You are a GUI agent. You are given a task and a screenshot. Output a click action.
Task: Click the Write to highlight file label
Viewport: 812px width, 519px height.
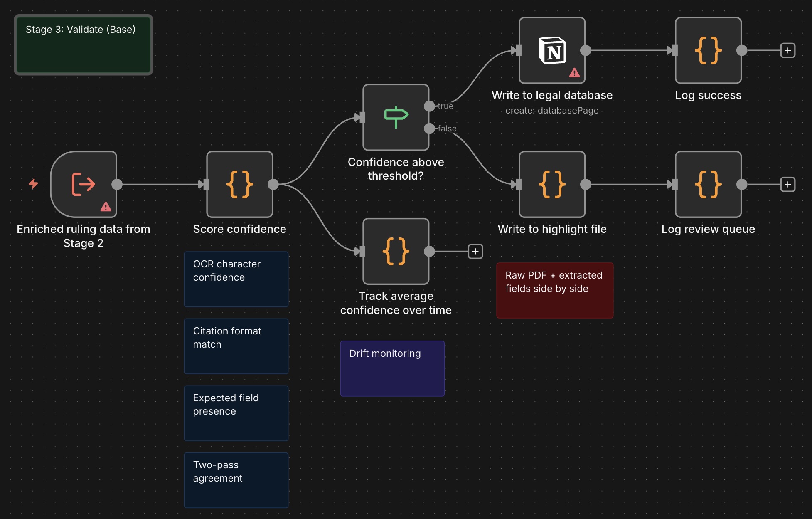pyautogui.click(x=552, y=229)
